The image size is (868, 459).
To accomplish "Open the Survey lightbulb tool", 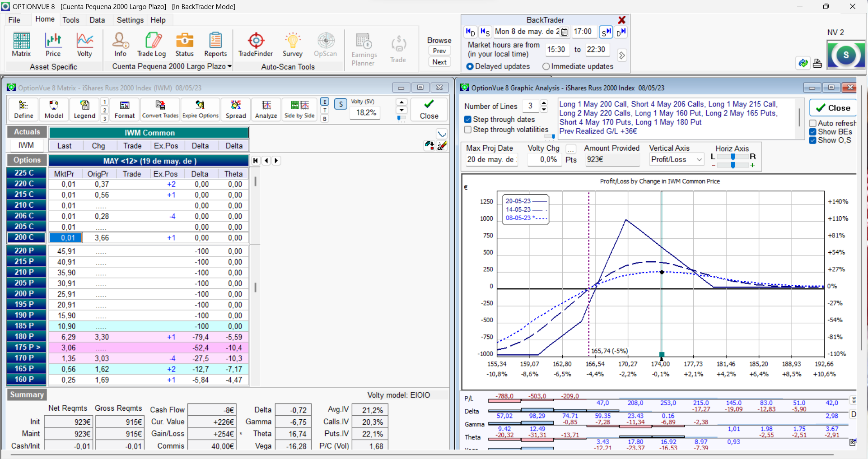I will (x=293, y=45).
